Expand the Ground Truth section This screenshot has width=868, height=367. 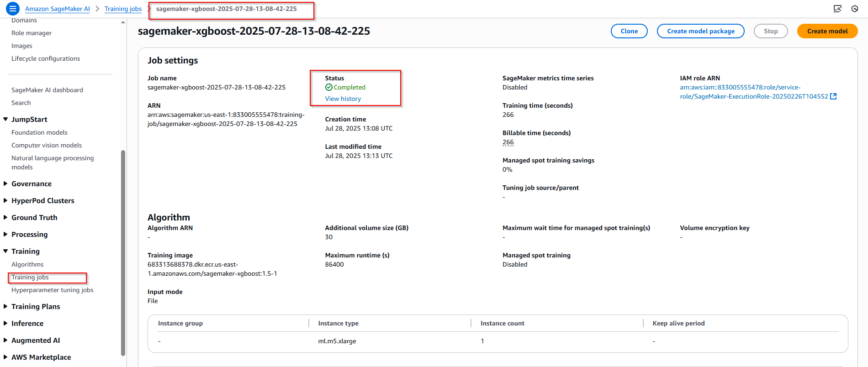pos(5,217)
